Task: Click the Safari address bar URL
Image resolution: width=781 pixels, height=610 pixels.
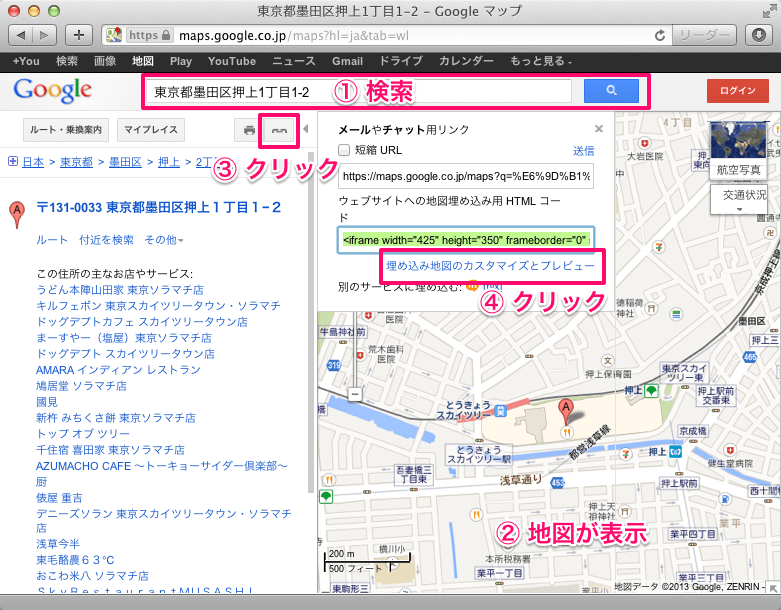Action: click(x=294, y=36)
